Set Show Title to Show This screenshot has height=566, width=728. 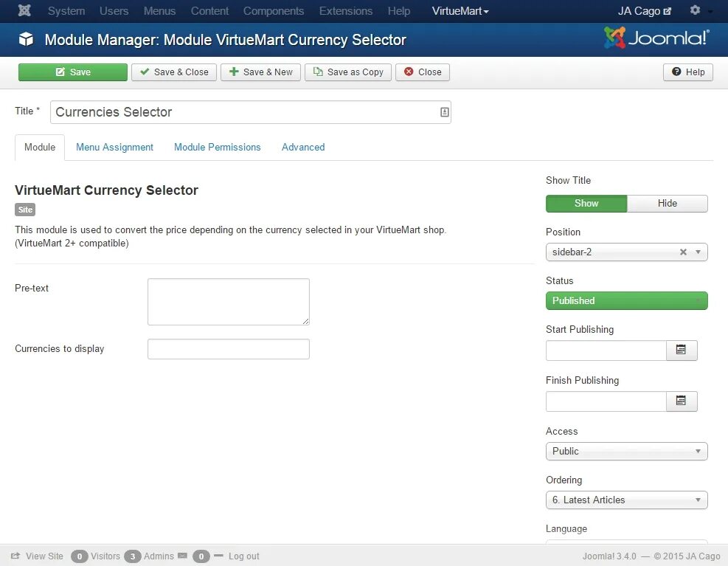(586, 204)
